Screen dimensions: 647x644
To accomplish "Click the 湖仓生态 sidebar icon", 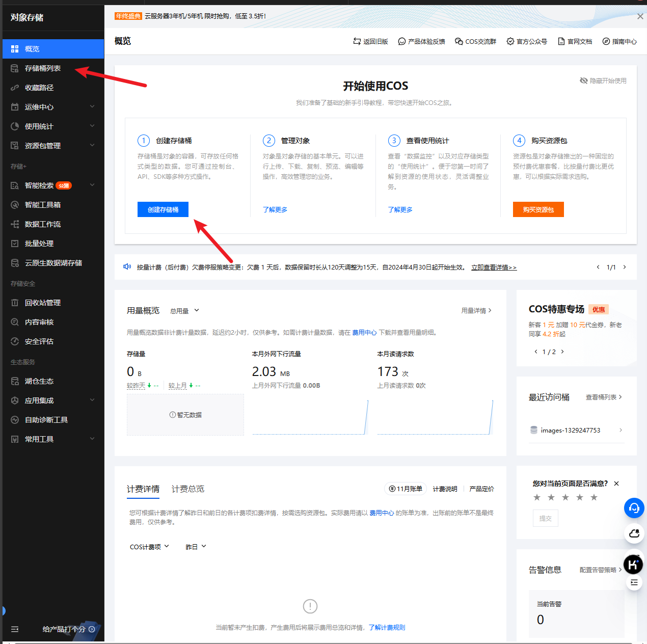I will point(15,381).
